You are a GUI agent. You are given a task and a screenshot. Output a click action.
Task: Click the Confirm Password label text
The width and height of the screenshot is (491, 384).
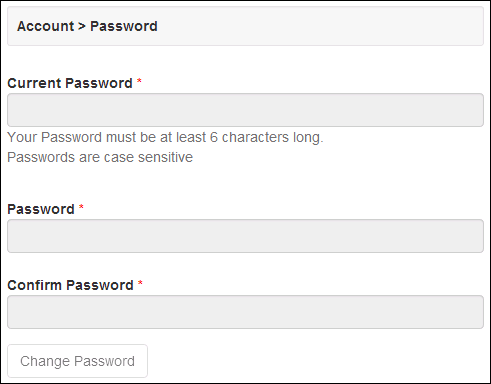click(70, 285)
